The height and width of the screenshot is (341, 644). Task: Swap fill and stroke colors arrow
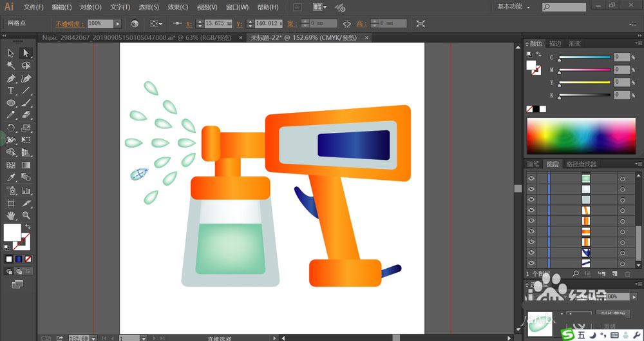pyautogui.click(x=28, y=227)
